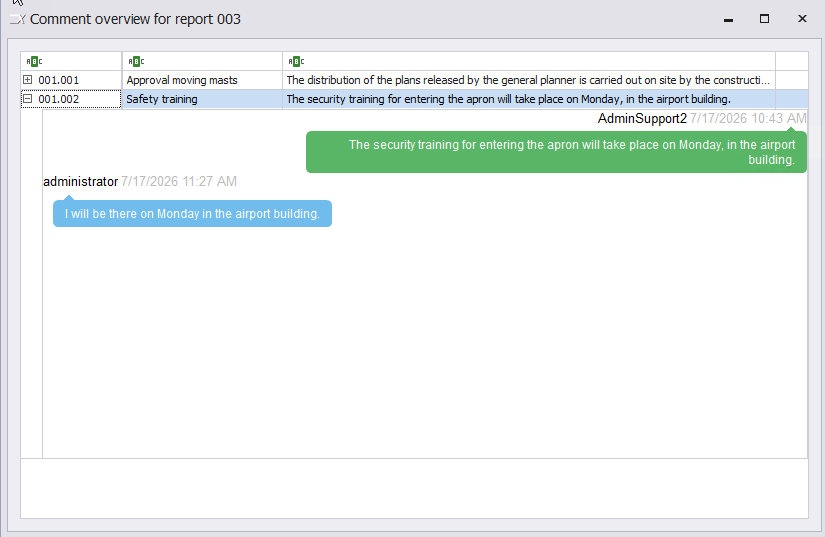Select the 001.002 cell
Screen dimensions: 825x537
[x=71, y=99]
